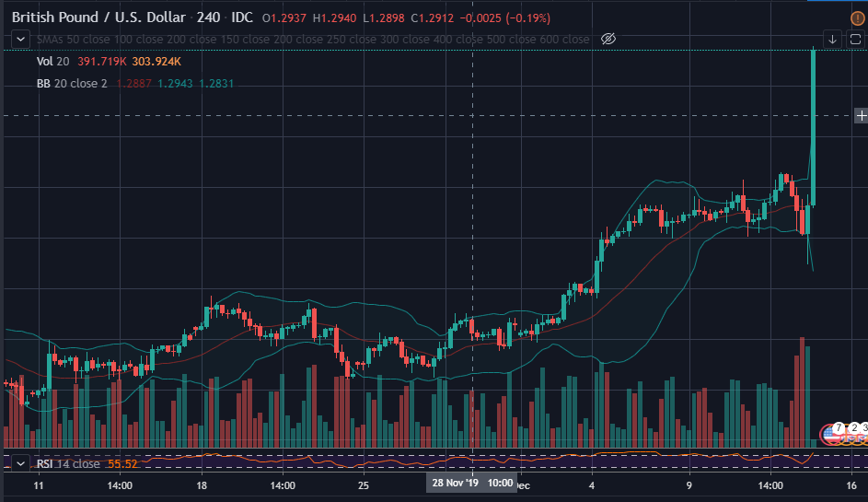The width and height of the screenshot is (868, 502).
Task: Click volume average value 303.924K
Action: click(156, 62)
